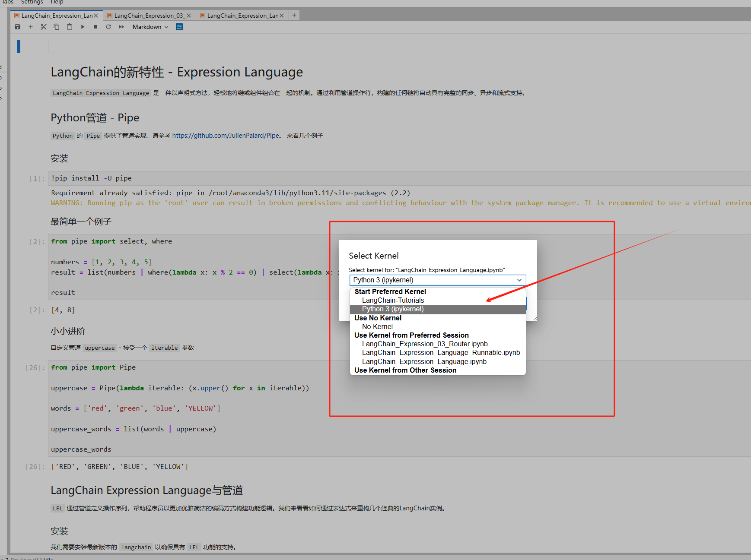Viewport: 751px width, 560px height.
Task: Open the Settings menu
Action: click(32, 2)
